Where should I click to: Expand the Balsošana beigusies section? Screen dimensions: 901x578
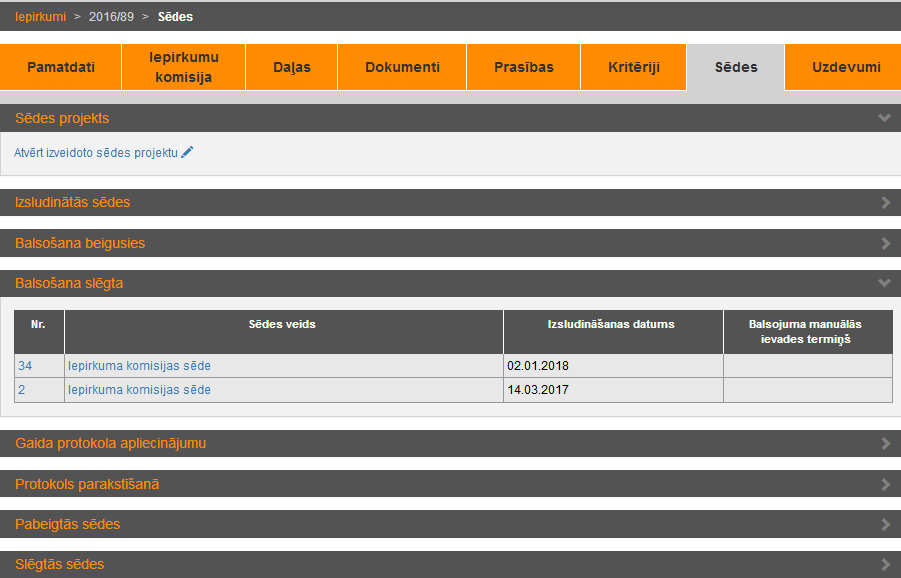(884, 244)
